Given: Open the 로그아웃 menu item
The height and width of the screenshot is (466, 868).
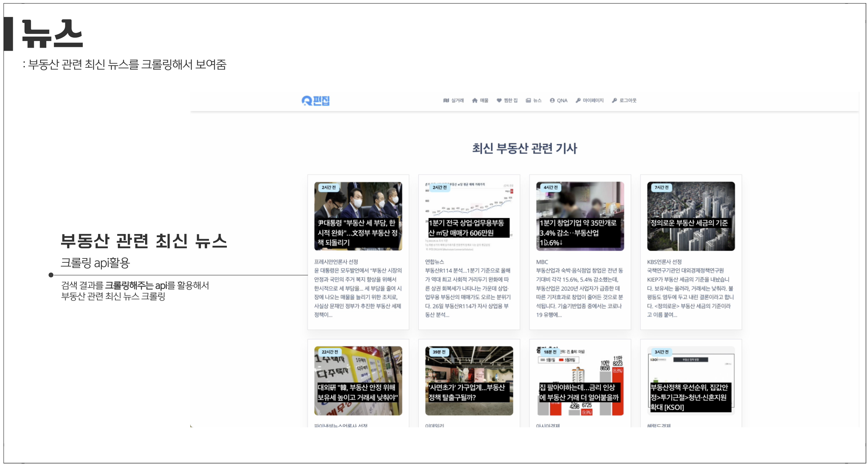Looking at the screenshot, I should tap(628, 100).
